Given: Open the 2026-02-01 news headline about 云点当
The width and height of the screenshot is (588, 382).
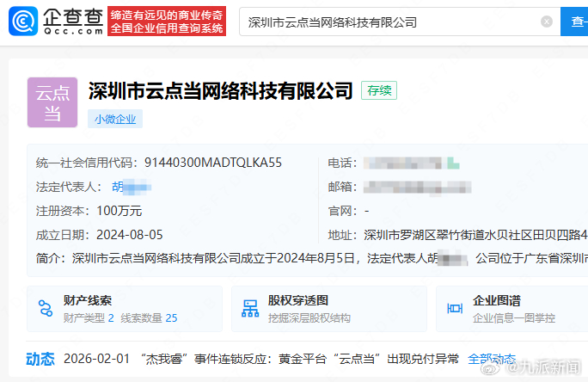Looking at the screenshot, I should pyautogui.click(x=300, y=359).
